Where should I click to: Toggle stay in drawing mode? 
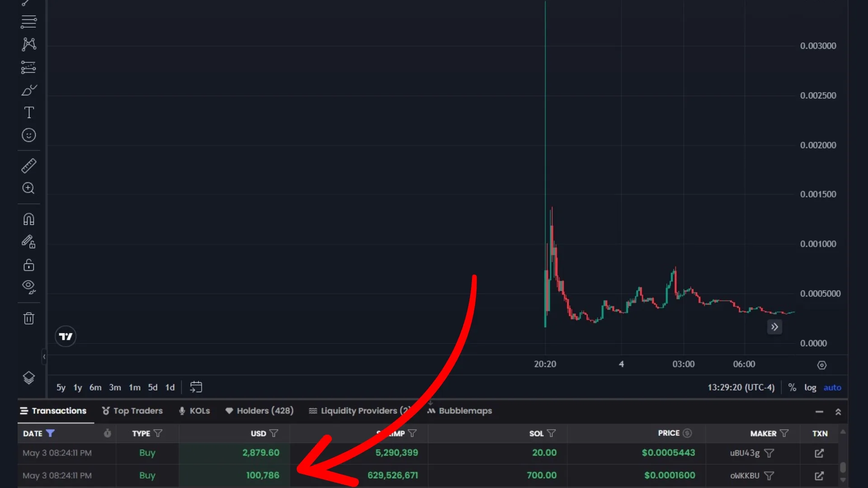(x=28, y=242)
